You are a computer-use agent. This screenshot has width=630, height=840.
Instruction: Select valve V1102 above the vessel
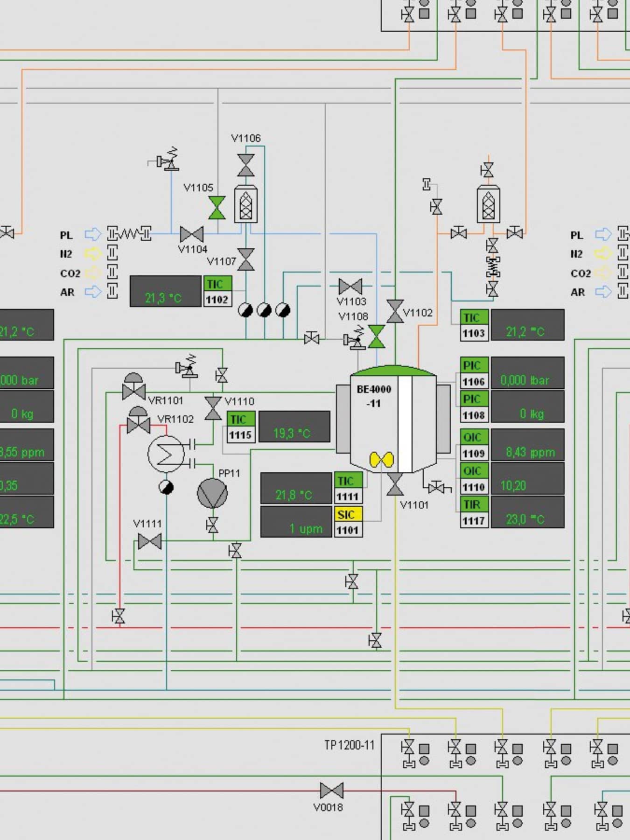click(x=395, y=311)
